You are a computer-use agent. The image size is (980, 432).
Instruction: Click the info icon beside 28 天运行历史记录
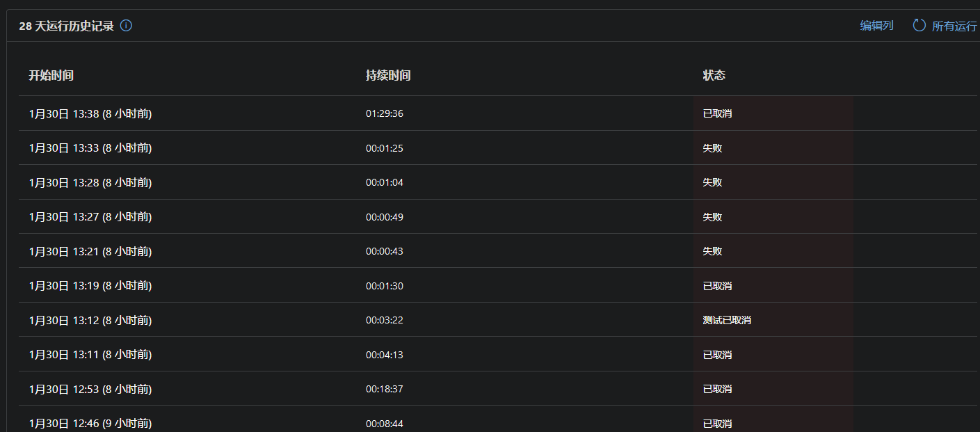tap(126, 26)
